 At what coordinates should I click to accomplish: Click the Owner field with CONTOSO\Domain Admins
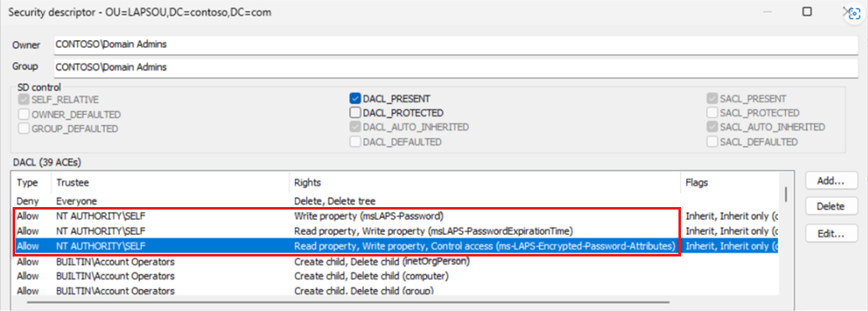pos(456,45)
